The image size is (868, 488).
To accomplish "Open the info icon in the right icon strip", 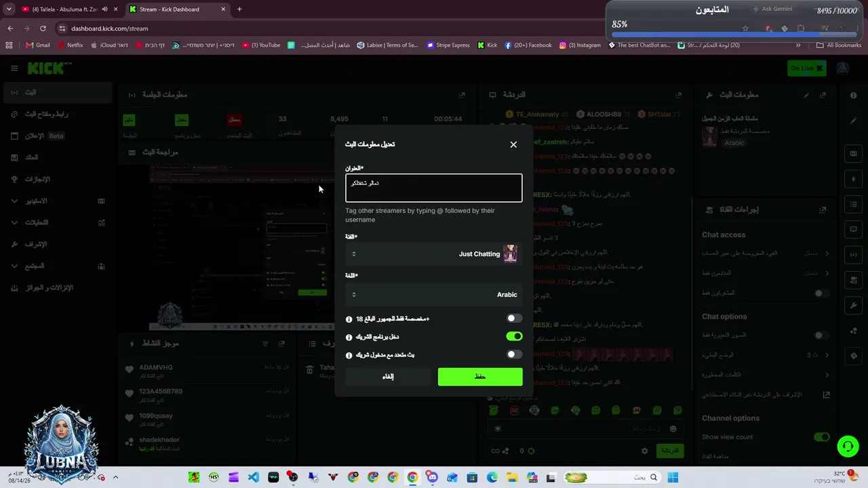I will click(853, 96).
